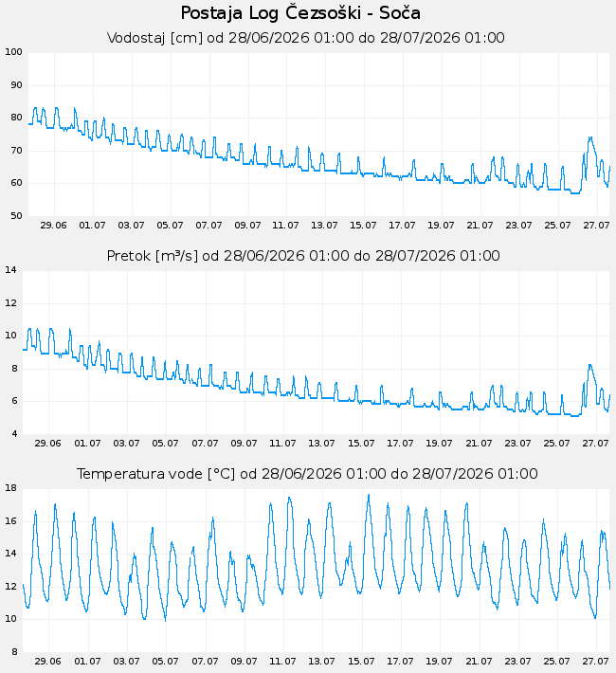Click the 8 value on temperature axis
This screenshot has width=616, height=673.
pyautogui.click(x=14, y=652)
